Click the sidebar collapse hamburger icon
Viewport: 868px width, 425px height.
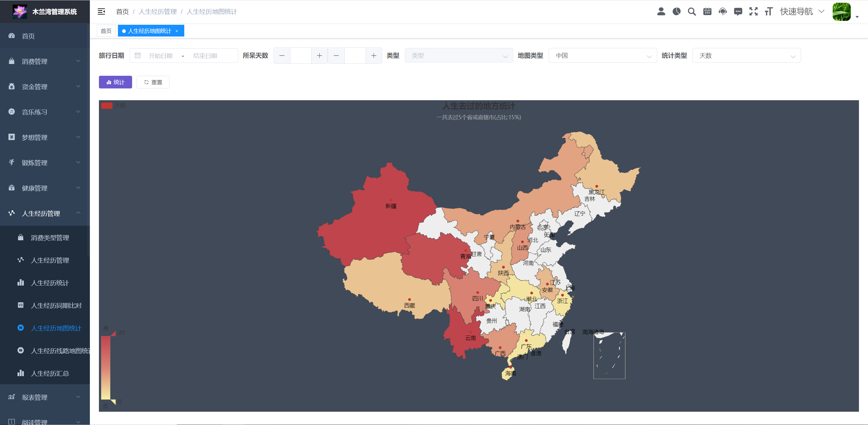tap(101, 12)
